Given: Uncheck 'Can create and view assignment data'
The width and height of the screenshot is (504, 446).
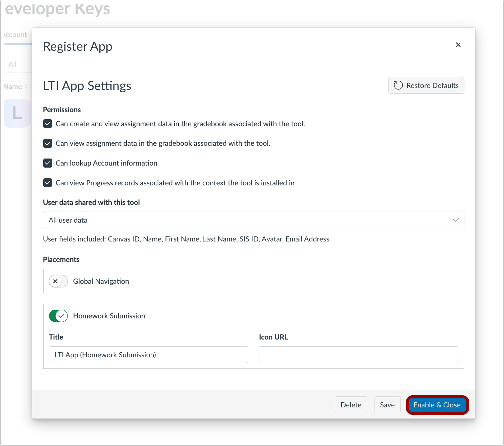Looking at the screenshot, I should 47,124.
